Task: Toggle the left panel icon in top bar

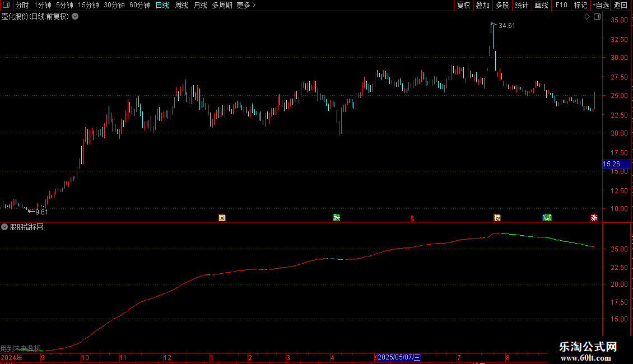Action: 6,5
